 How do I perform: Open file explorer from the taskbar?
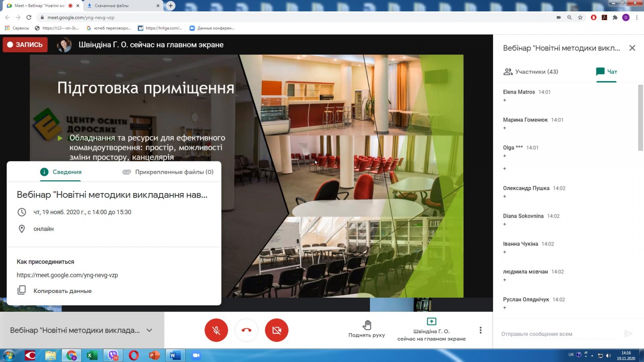[x=50, y=355]
